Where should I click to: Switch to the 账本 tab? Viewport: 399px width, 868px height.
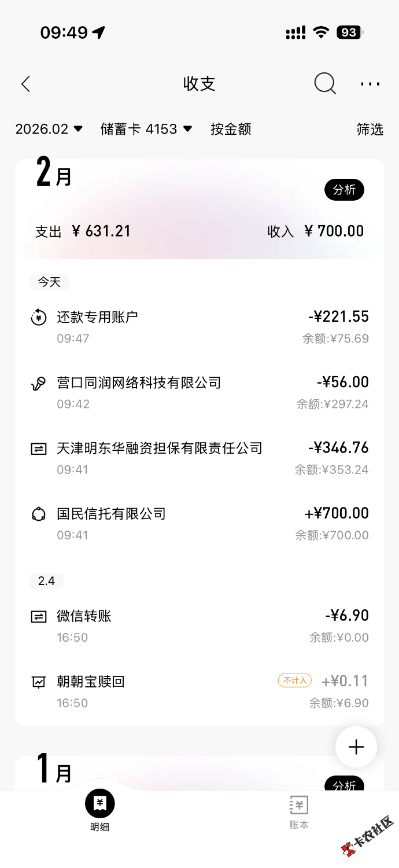click(x=299, y=811)
